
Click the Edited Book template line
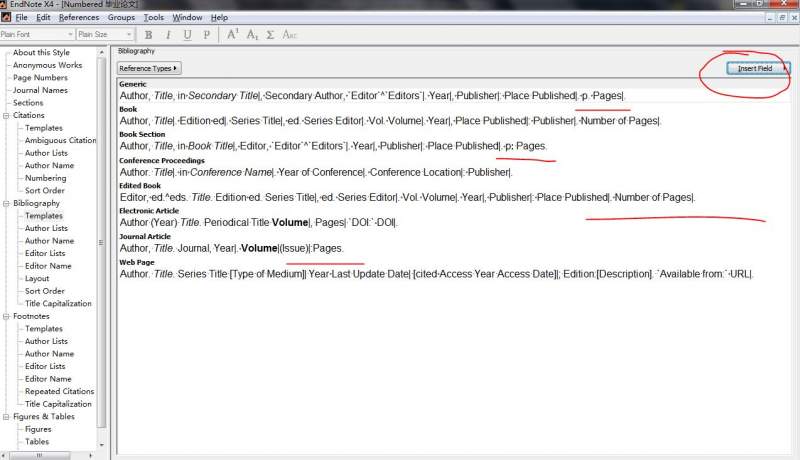tap(407, 197)
